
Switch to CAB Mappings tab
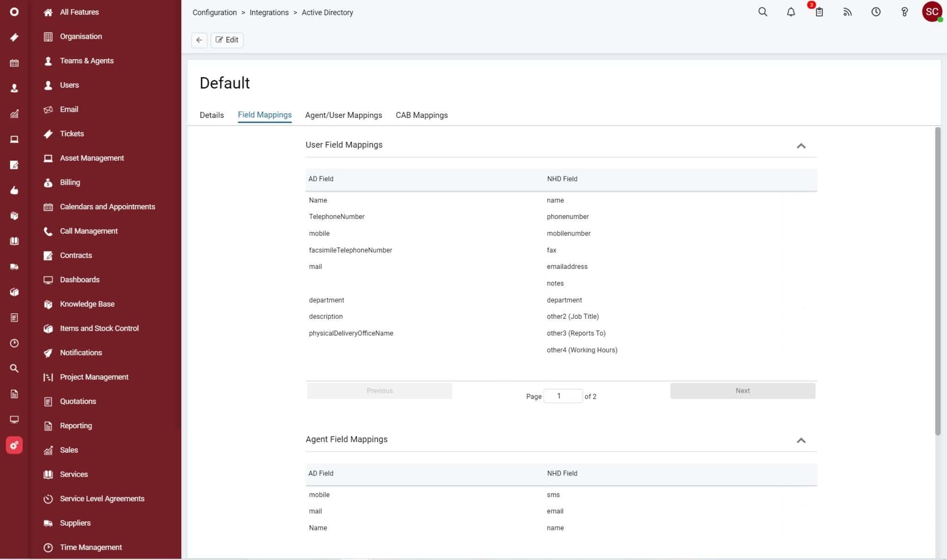pyautogui.click(x=422, y=115)
